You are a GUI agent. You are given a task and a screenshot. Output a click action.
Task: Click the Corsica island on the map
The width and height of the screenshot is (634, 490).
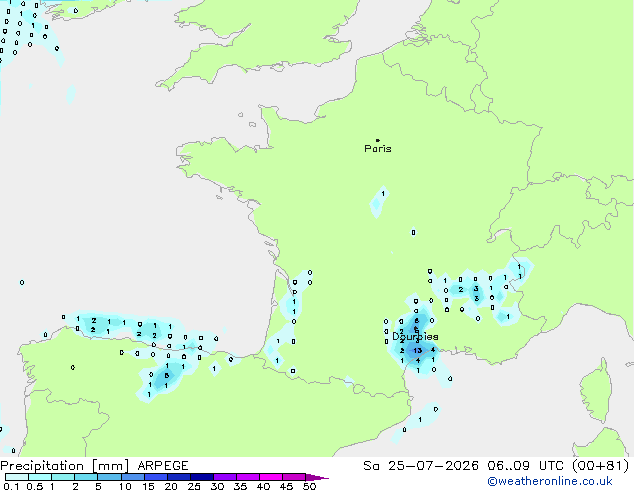tap(597, 392)
